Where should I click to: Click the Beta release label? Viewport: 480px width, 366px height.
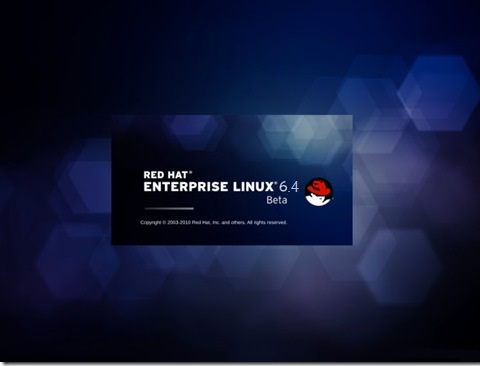277,200
